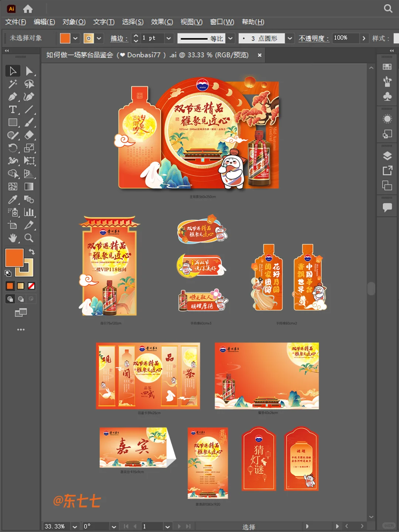This screenshot has height=532, width=399.
Task: Open the 样式 style chooser
Action: point(396,38)
